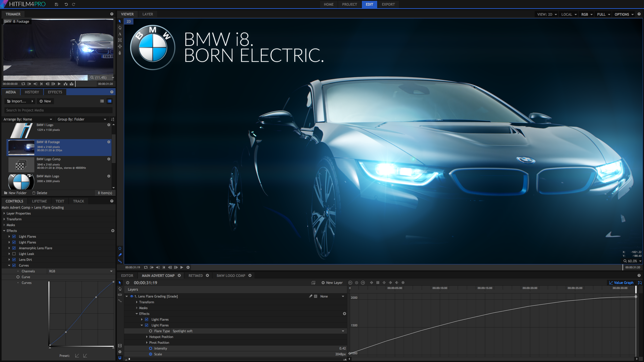Open the Flare Type dropdown menu
Image resolution: width=644 pixels, height=362 pixels.
pyautogui.click(x=344, y=331)
